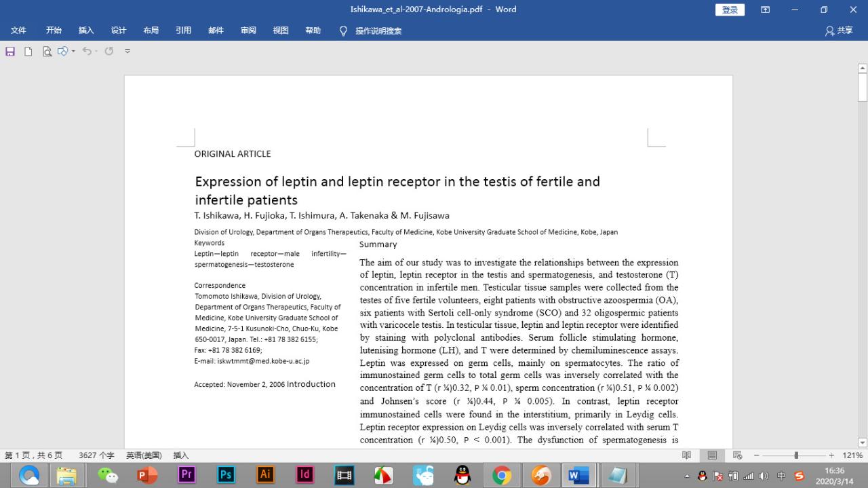Screen dimensions: 868x488
Task: Click the Undo arrow icon
Action: pos(86,52)
